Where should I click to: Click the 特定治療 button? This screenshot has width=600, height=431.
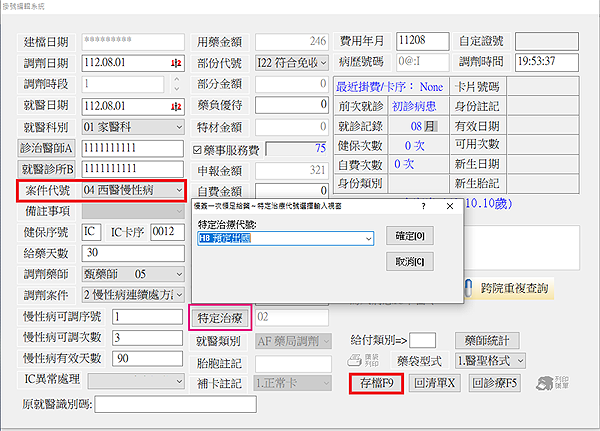[x=217, y=317]
